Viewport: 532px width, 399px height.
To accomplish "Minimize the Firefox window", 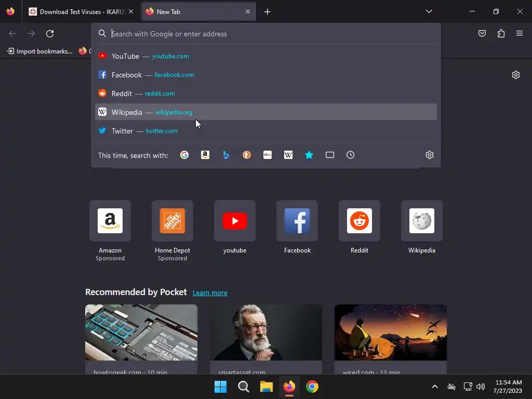I will coord(472,11).
